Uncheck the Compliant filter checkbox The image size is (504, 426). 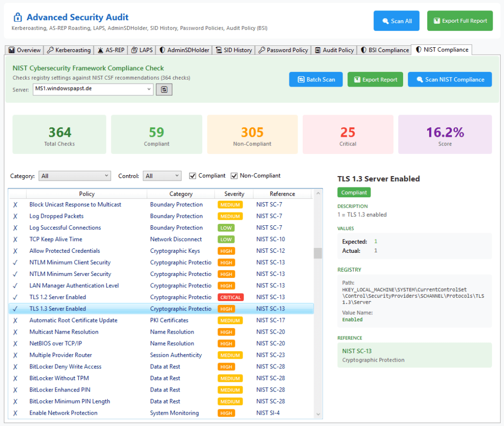pyautogui.click(x=193, y=176)
